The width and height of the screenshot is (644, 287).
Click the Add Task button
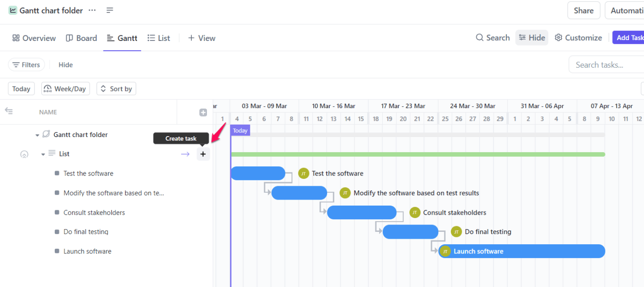[x=628, y=38]
